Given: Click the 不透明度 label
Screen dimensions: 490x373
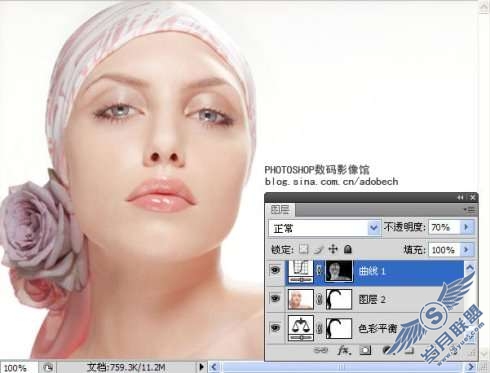Looking at the screenshot, I should [405, 227].
